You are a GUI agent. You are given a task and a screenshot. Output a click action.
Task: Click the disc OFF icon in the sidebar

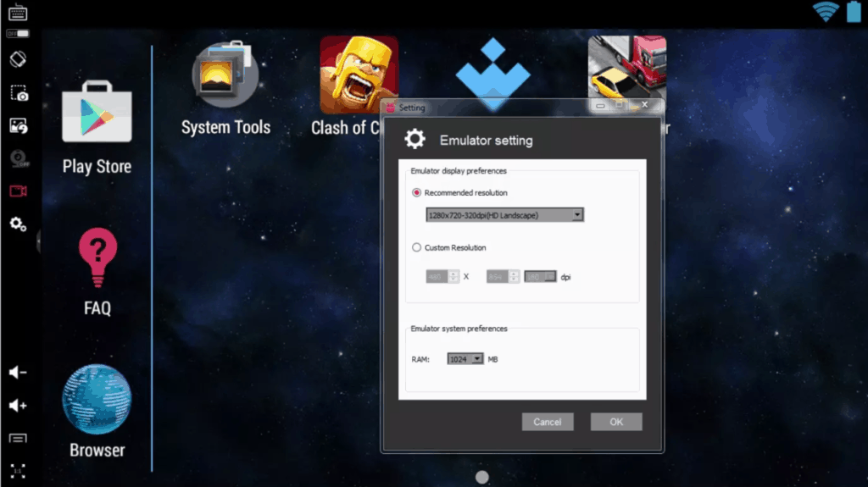coord(19,158)
